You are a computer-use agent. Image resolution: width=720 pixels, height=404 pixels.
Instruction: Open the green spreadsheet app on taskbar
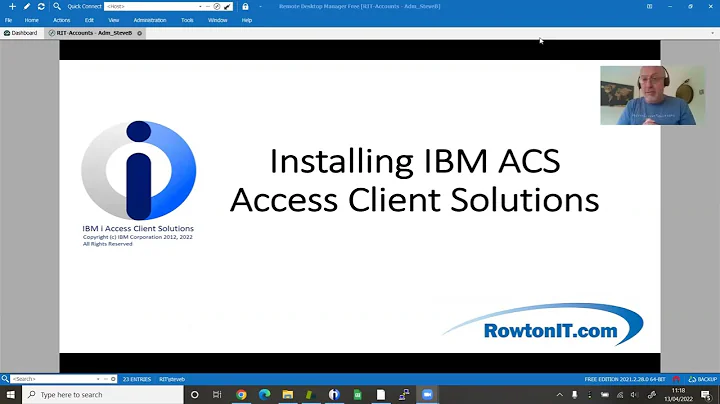(x=357, y=395)
